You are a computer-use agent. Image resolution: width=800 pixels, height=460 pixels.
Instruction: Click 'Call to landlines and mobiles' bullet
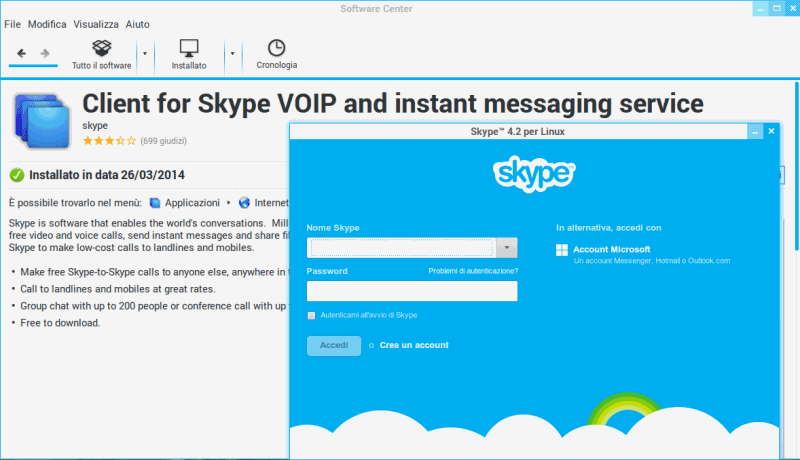click(118, 289)
